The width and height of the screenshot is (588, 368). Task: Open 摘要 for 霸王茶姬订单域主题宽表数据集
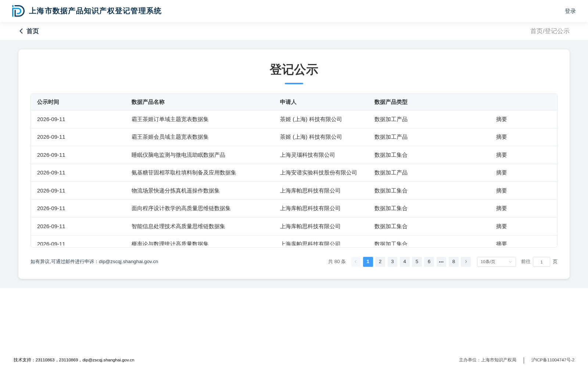(501, 119)
